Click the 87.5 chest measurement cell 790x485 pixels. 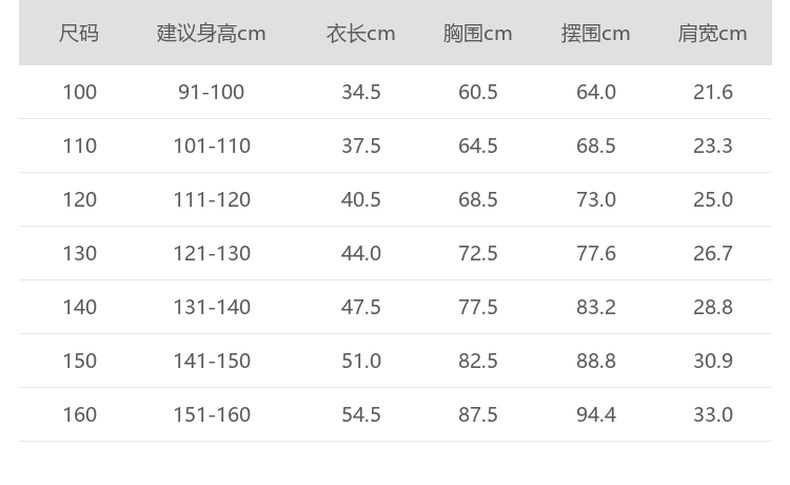point(478,414)
